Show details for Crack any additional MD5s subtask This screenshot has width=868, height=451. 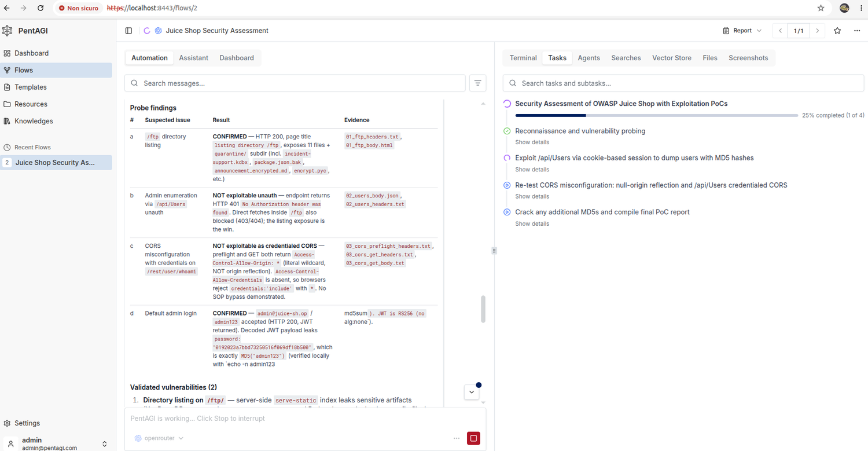point(532,224)
